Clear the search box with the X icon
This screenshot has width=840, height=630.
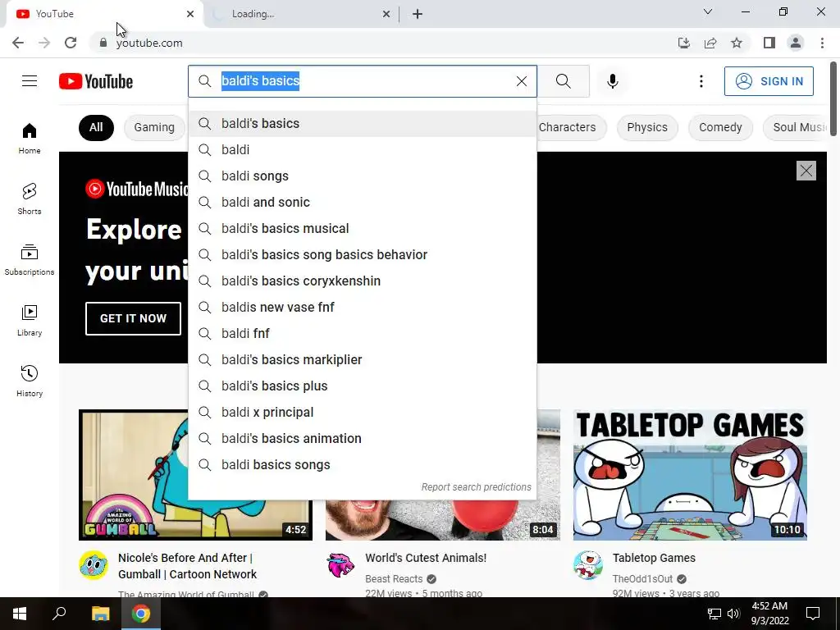tap(521, 81)
